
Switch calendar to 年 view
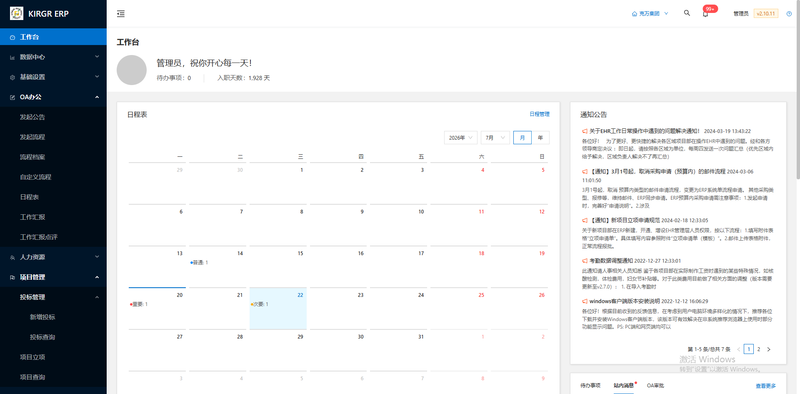tap(540, 138)
